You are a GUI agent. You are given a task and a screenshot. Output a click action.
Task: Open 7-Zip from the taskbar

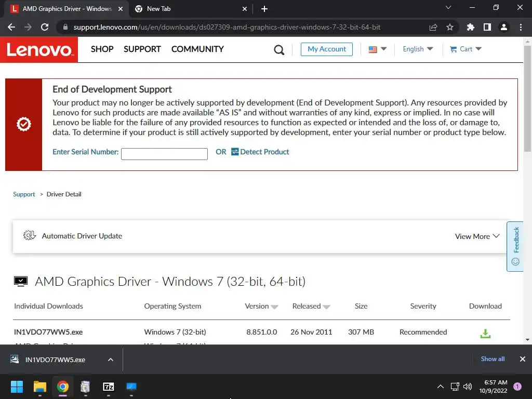[x=108, y=387]
